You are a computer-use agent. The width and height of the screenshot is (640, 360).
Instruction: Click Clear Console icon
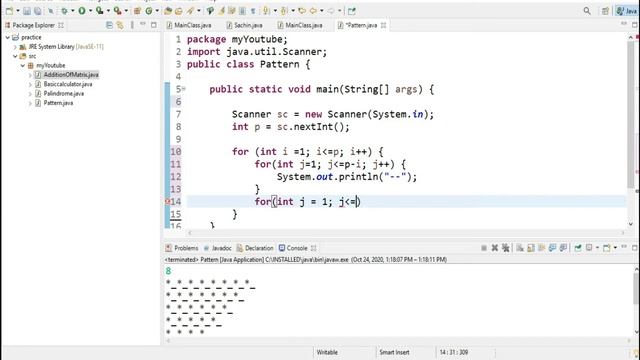(x=520, y=248)
